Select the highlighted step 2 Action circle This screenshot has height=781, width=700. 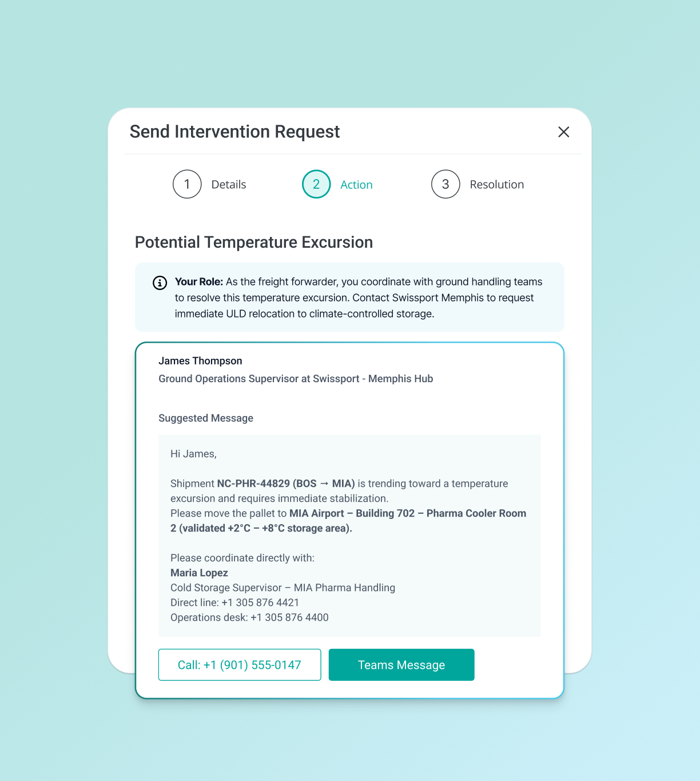click(x=316, y=184)
